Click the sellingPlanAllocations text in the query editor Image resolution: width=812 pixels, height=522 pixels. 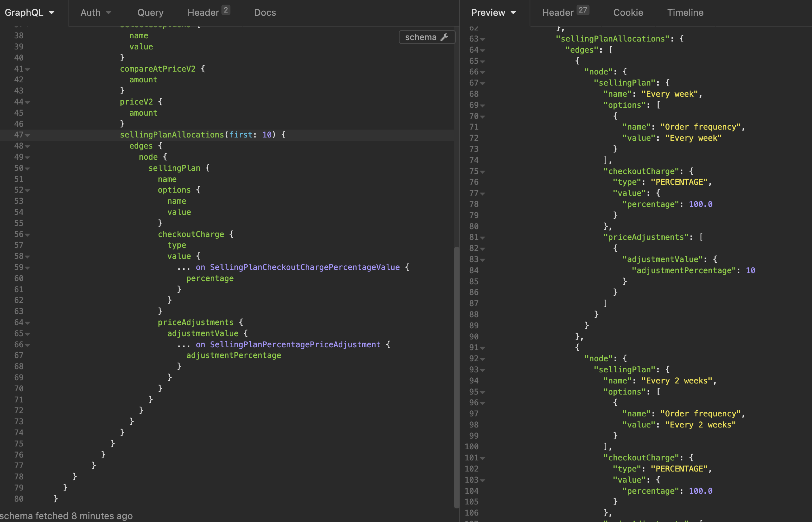(172, 135)
